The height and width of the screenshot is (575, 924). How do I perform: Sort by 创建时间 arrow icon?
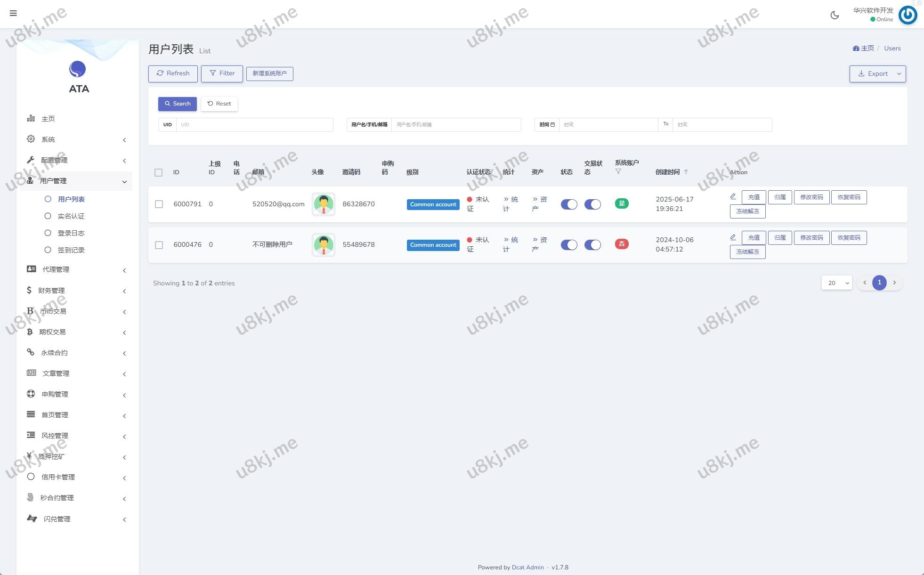click(686, 172)
